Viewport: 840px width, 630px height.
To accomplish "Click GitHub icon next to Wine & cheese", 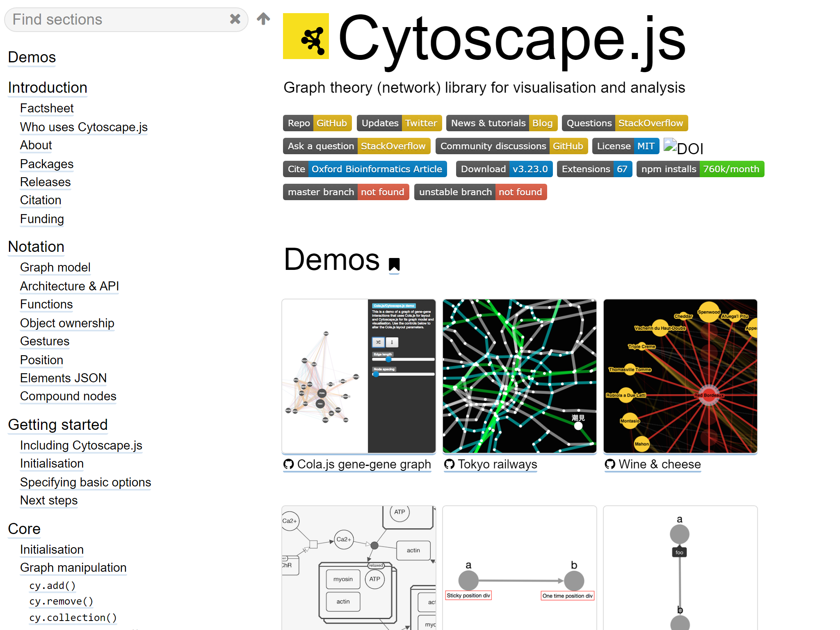I will [x=610, y=464].
